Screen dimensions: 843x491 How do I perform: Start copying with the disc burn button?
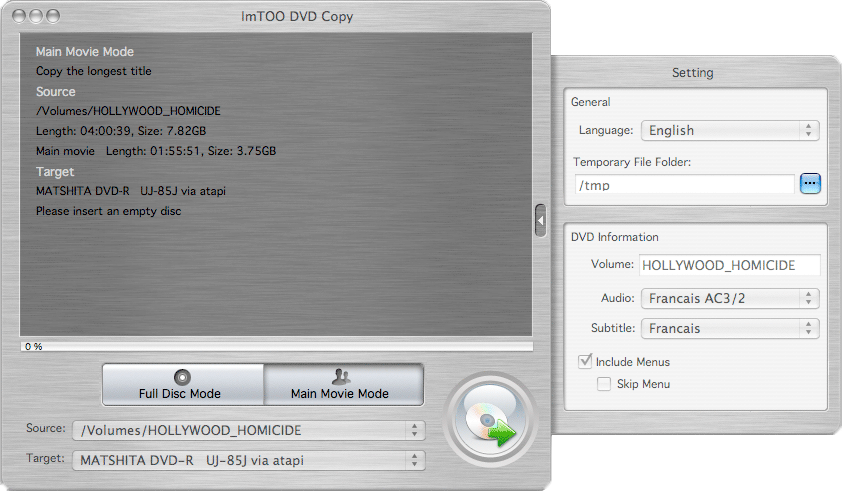pyautogui.click(x=490, y=420)
